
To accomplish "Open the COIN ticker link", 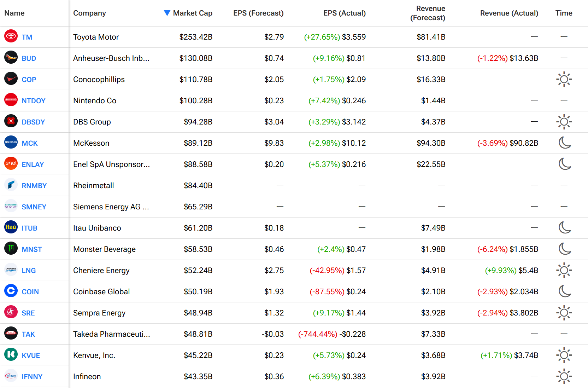I will click(x=30, y=292).
